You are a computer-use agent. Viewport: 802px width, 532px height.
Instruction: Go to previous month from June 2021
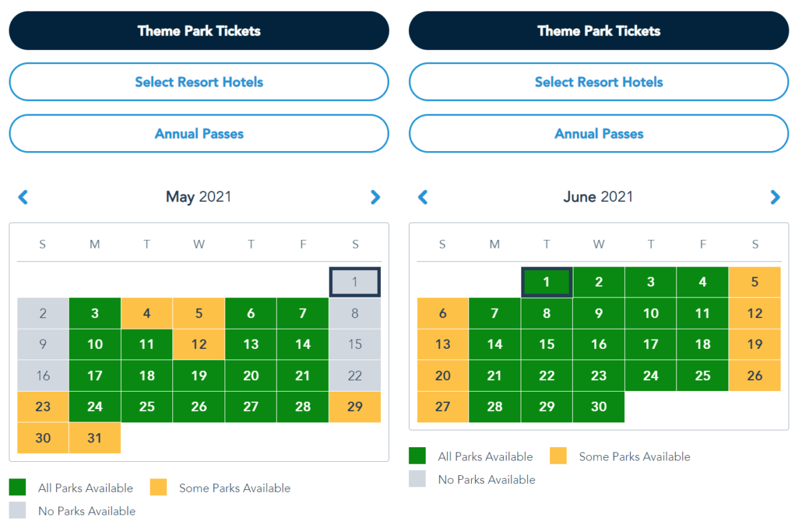pyautogui.click(x=423, y=197)
